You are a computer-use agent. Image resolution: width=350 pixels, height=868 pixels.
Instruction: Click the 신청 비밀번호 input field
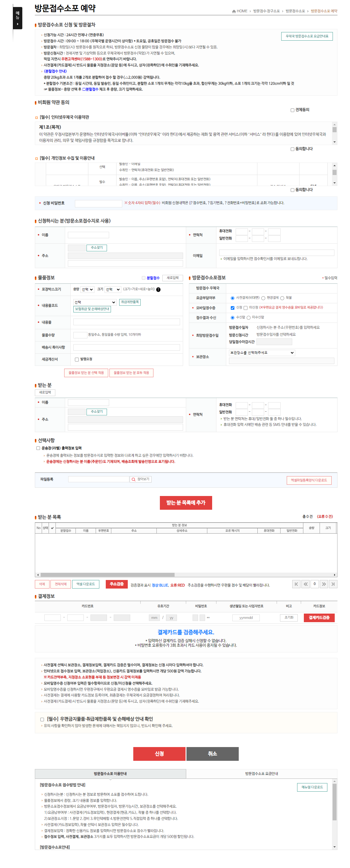click(x=98, y=203)
